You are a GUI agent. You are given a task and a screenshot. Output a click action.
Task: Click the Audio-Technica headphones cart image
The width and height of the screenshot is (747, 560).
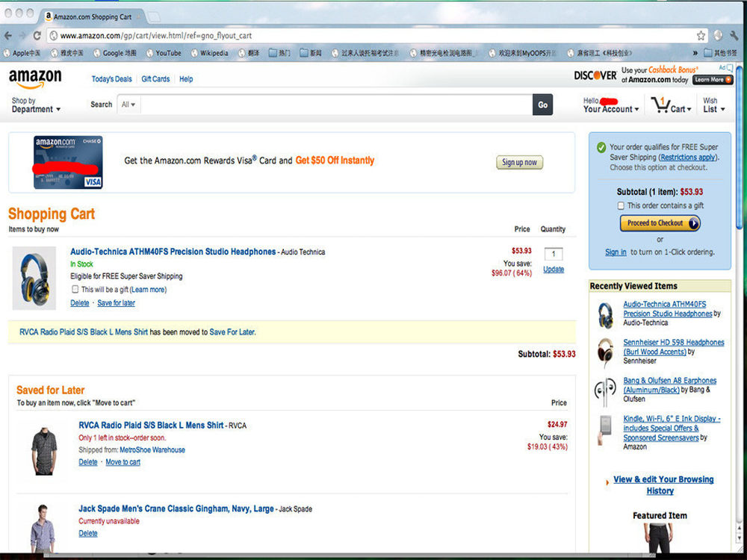[x=34, y=278]
